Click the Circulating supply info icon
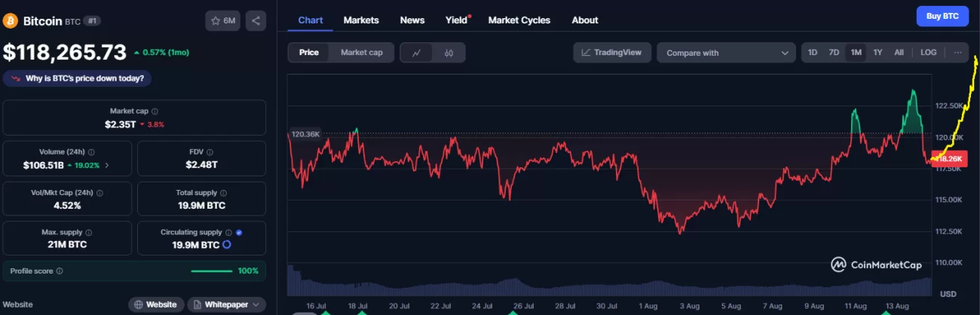Screen dimensions: 980x315 coord(228,233)
